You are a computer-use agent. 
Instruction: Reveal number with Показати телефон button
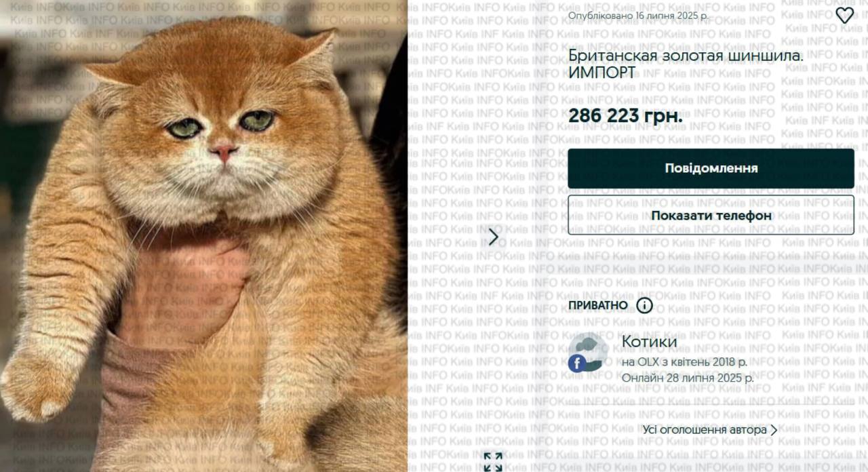point(711,215)
